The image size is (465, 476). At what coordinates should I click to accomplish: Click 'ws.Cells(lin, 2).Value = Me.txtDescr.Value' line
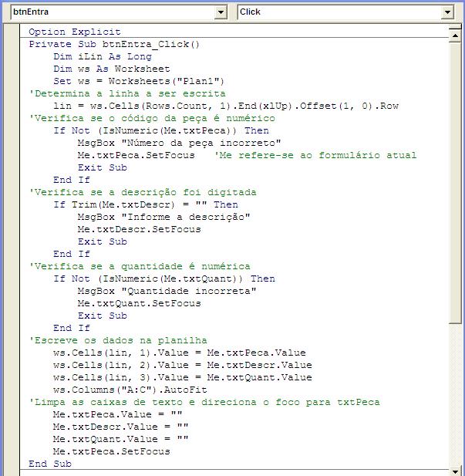pyautogui.click(x=183, y=365)
